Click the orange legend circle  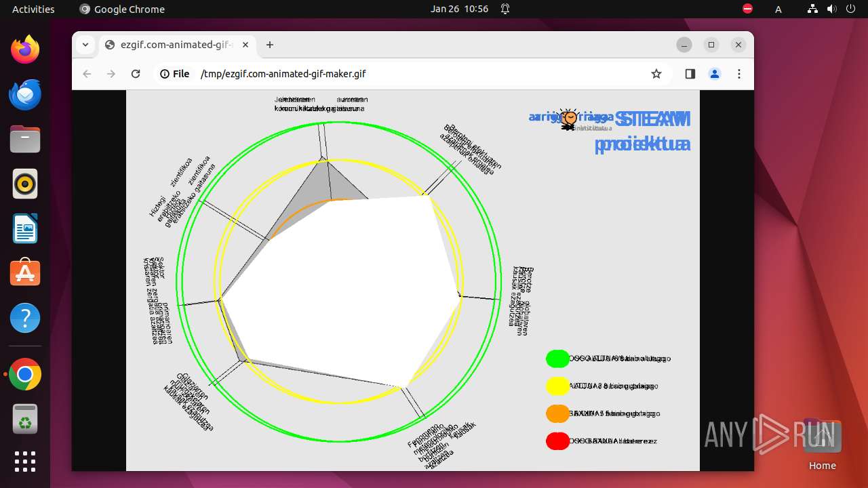pos(557,413)
